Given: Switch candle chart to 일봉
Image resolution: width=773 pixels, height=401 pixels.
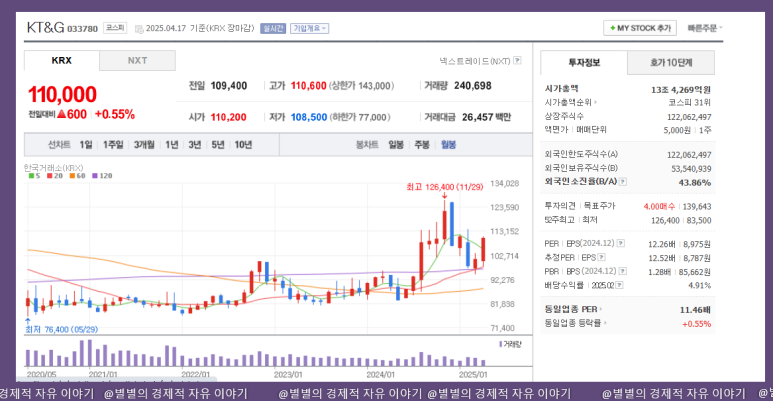Looking at the screenshot, I should click(396, 145).
